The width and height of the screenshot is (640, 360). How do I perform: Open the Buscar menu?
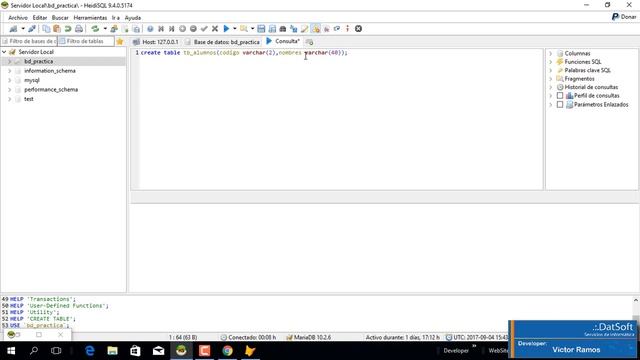click(60, 18)
